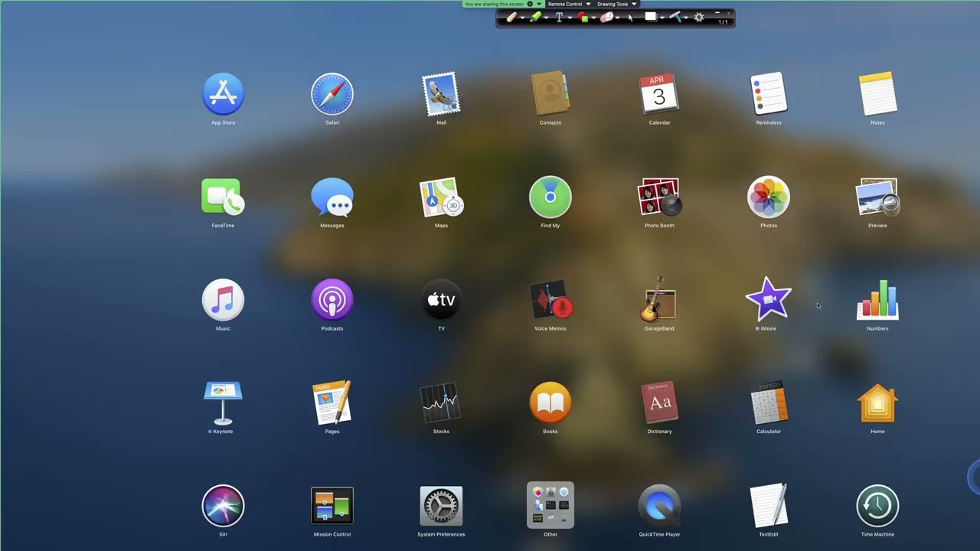Expand the highlighter options arrow
980x551 pixels.
tap(546, 18)
